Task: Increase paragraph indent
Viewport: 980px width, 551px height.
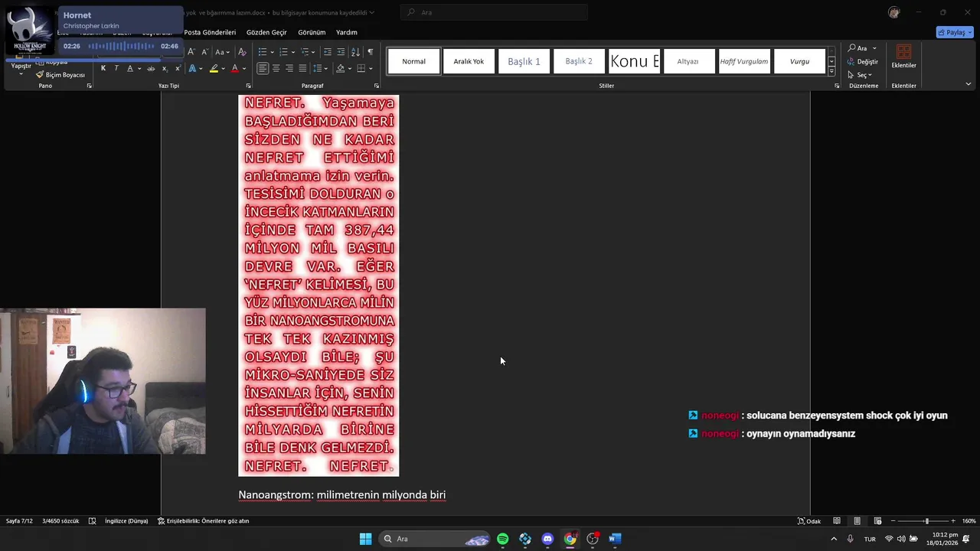Action: pos(341,51)
